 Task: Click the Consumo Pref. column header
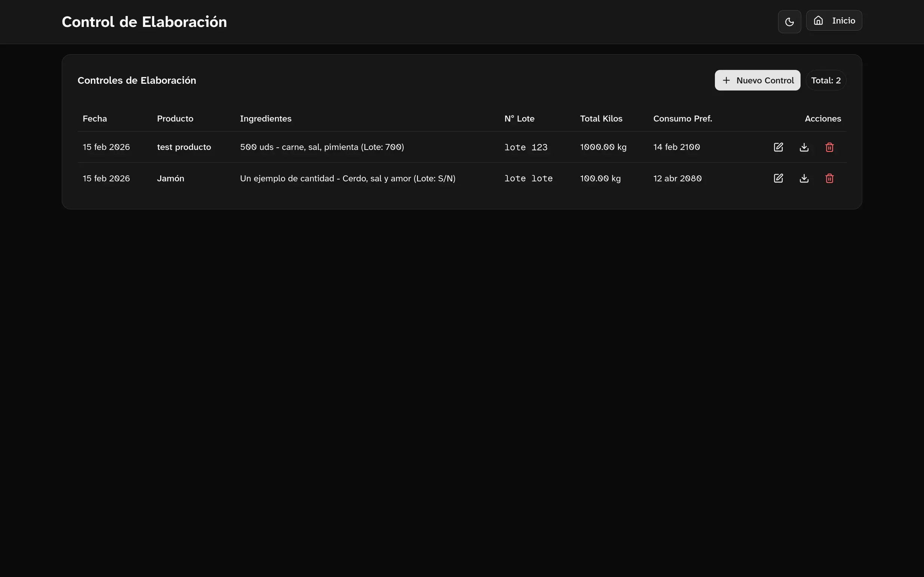(x=682, y=119)
